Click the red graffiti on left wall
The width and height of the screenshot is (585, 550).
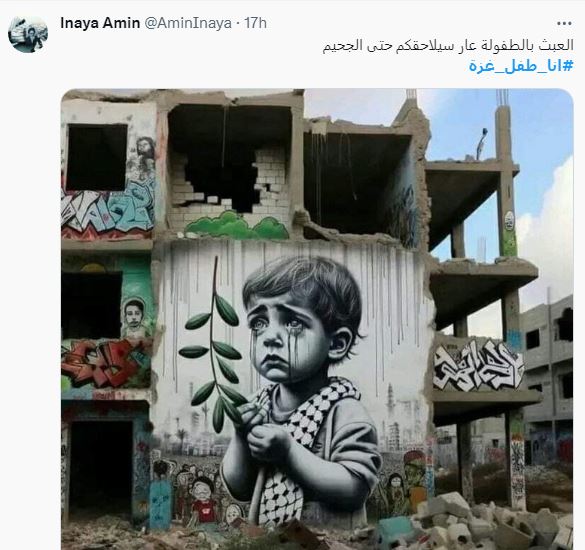[x=105, y=364]
